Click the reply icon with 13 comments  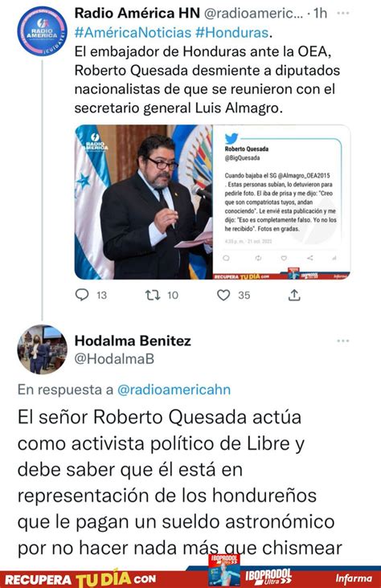point(82,295)
